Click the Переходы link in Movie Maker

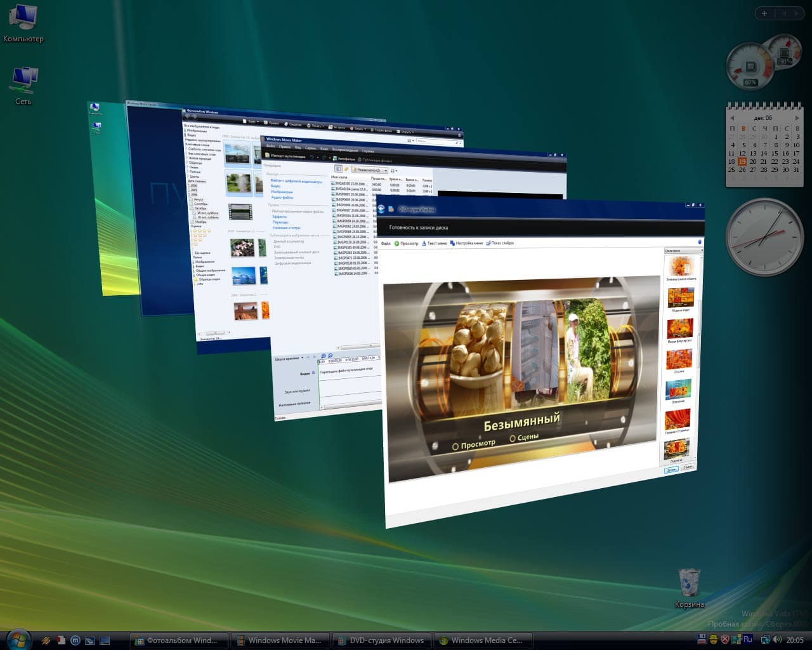(280, 222)
